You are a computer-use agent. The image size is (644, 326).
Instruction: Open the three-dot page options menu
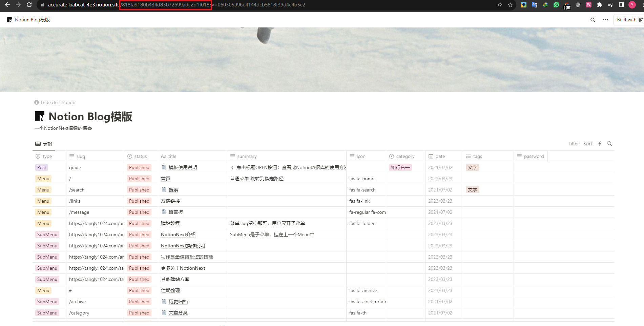[x=605, y=20]
